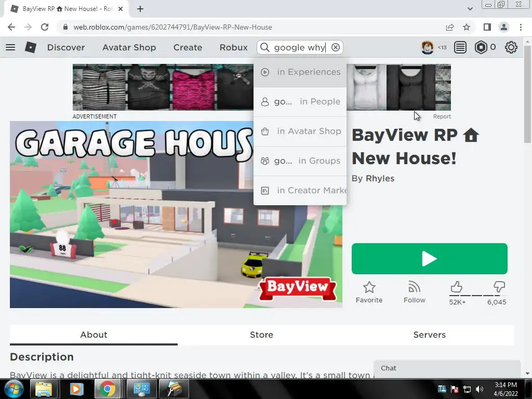Clear the search box text

tap(336, 47)
